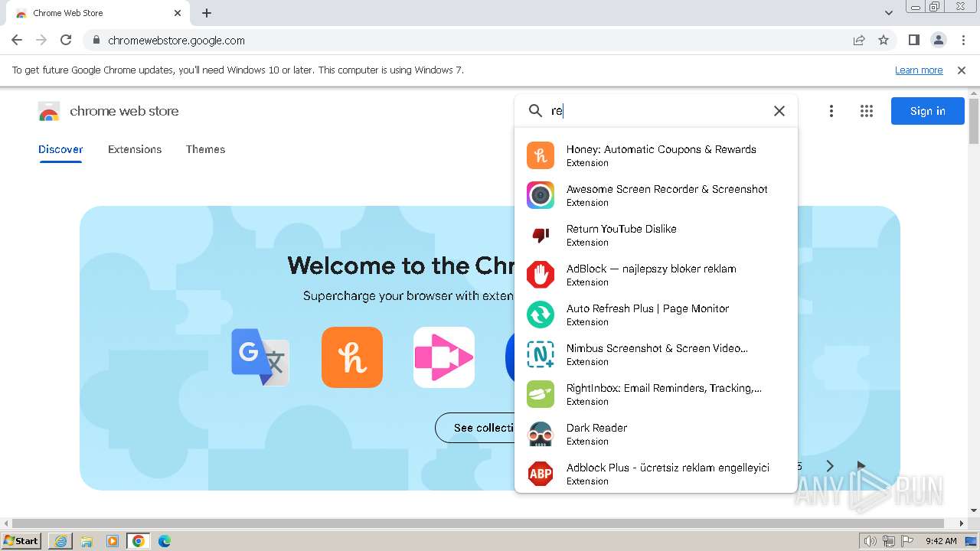Open Honey featured banner icon
The height and width of the screenshot is (551, 980).
coord(352,357)
